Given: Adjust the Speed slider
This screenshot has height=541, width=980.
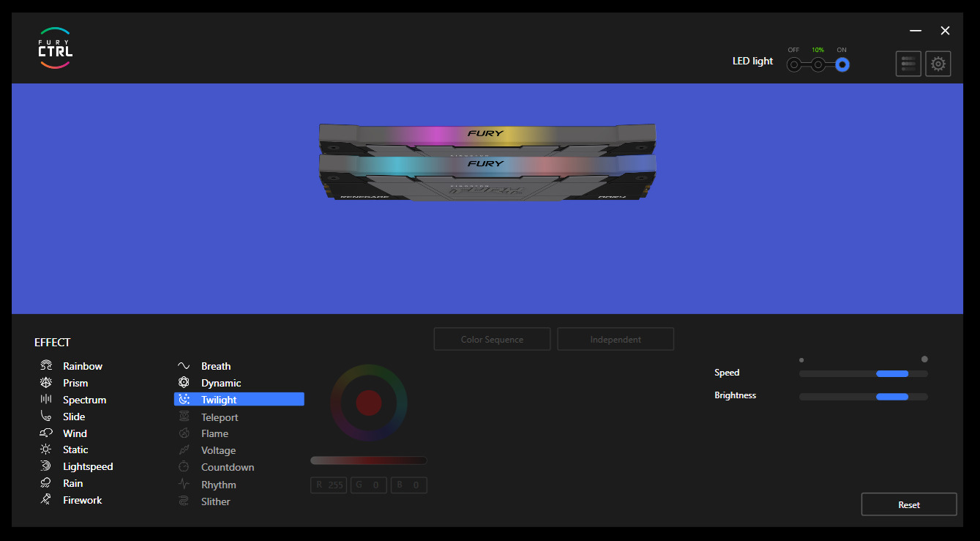Looking at the screenshot, I should click(x=864, y=373).
